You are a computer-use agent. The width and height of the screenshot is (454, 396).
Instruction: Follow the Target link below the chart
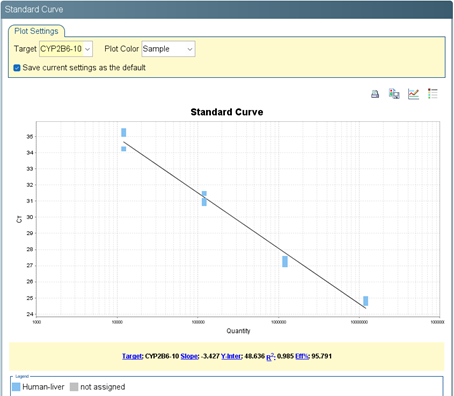click(132, 356)
